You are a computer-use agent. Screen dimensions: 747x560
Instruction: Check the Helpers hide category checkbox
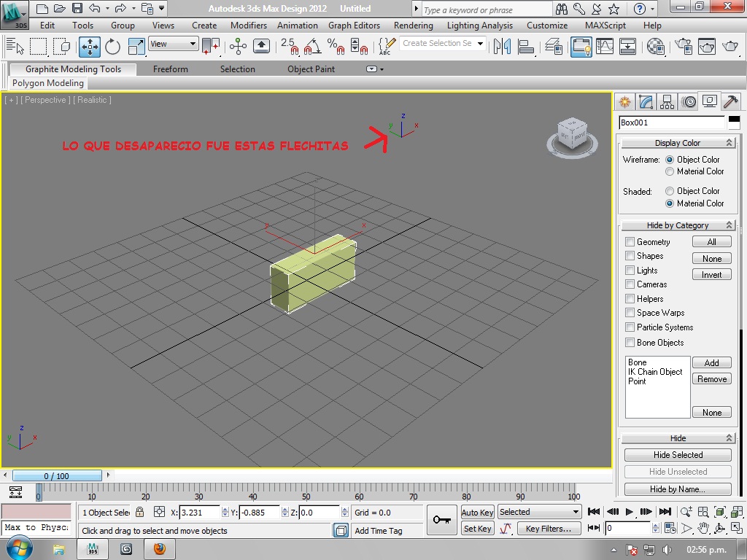pos(630,298)
